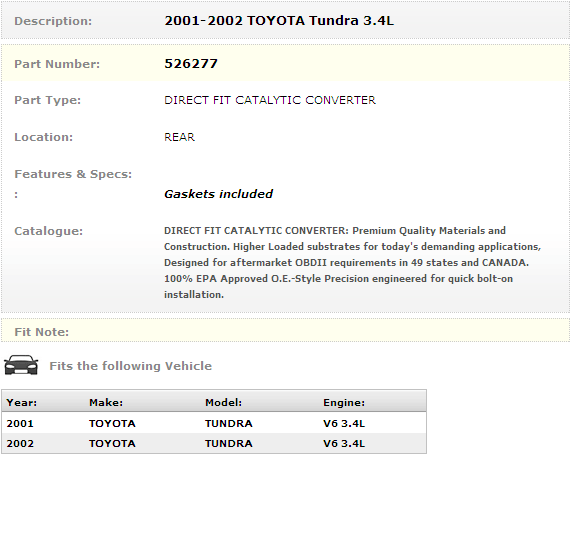Click the car icon beside Fits the following Vehicle
Viewport: 570px width, 551px height.
pos(21,365)
